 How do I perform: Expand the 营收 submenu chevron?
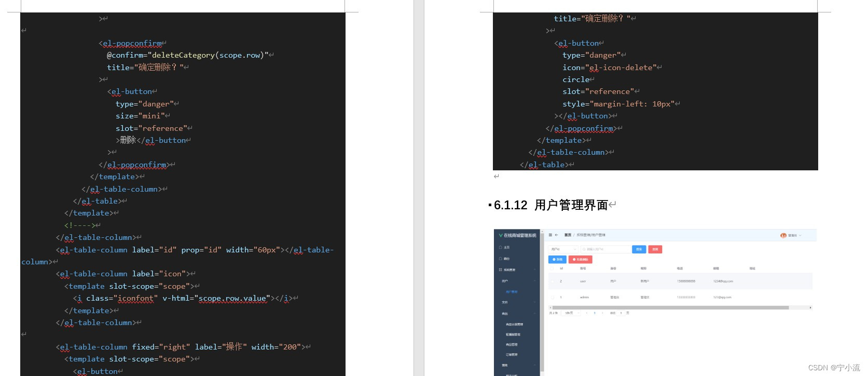[535, 365]
